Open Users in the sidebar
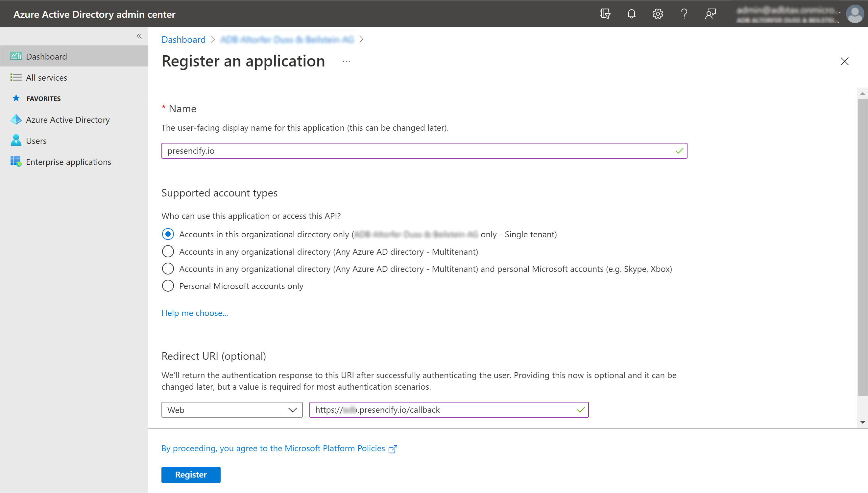 (74, 141)
